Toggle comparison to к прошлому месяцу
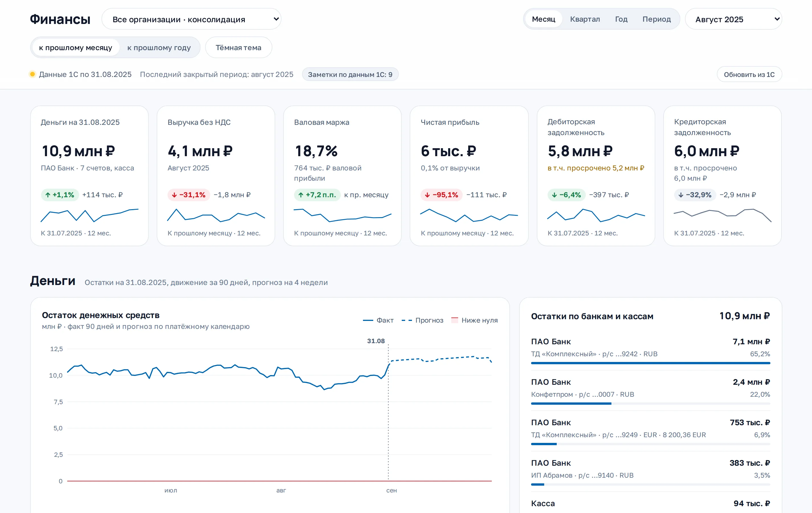 [76, 48]
